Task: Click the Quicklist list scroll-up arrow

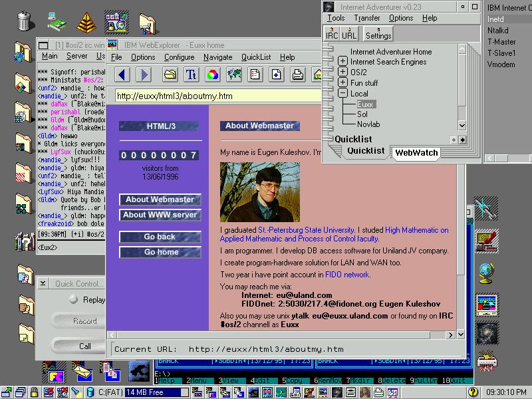Action: click(462, 49)
